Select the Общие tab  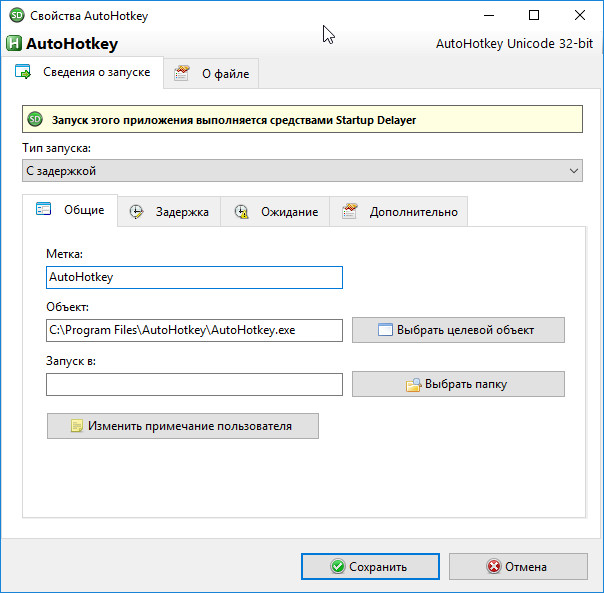(x=70, y=210)
